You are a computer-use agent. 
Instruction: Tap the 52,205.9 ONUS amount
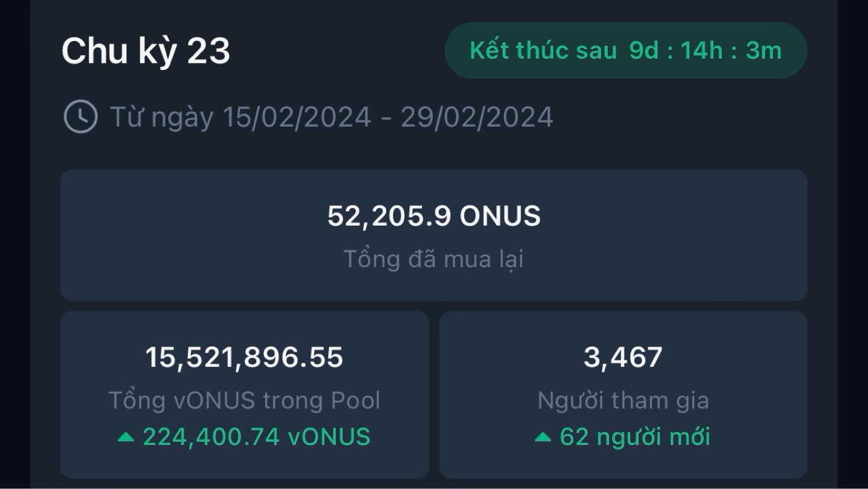click(434, 216)
